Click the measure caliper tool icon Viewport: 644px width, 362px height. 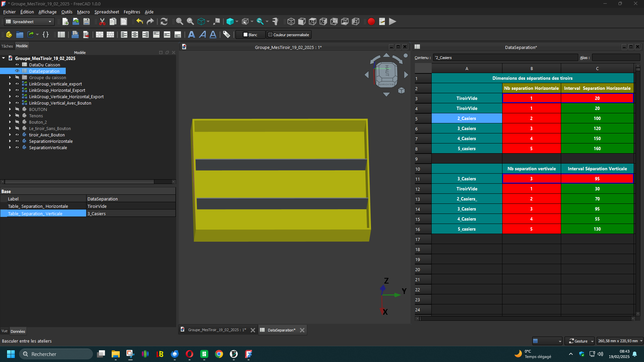click(275, 21)
